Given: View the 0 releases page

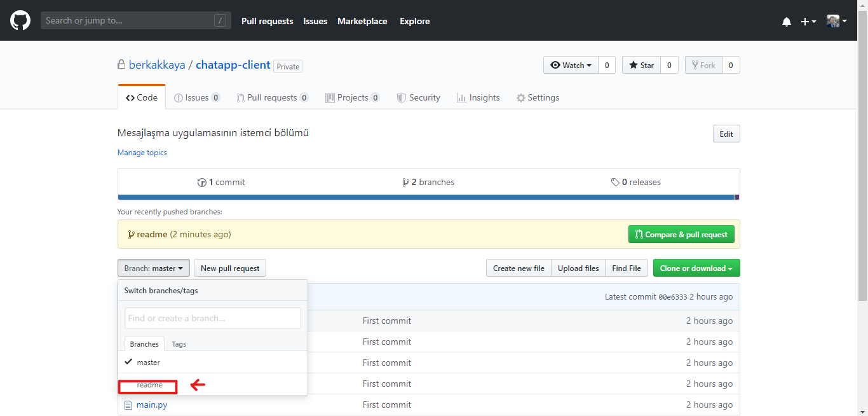Looking at the screenshot, I should coord(636,182).
